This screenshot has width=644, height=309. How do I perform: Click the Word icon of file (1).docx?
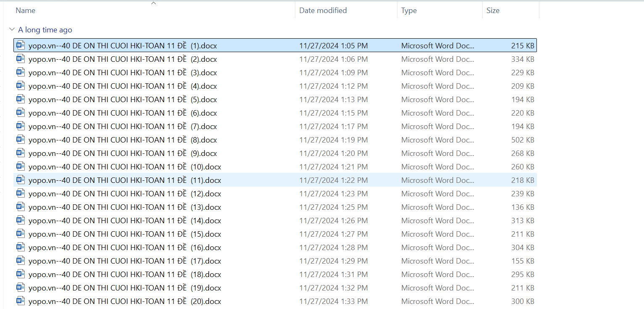(21, 45)
